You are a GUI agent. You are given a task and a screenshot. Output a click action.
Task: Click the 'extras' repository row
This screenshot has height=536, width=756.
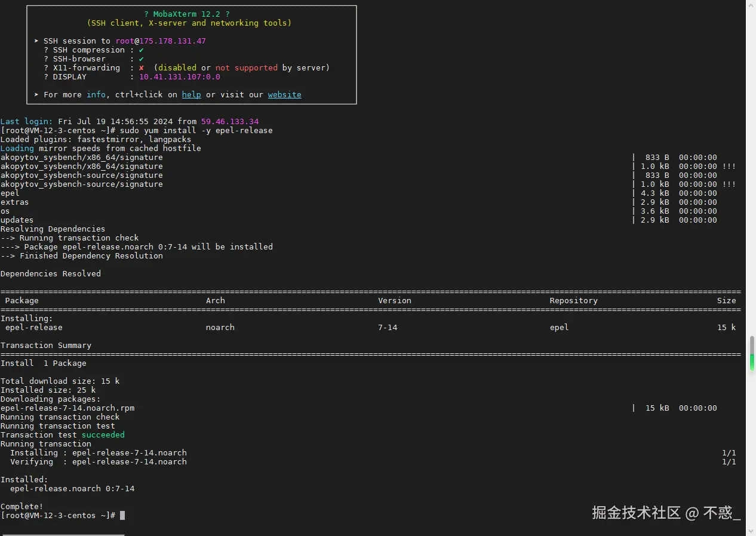click(358, 202)
